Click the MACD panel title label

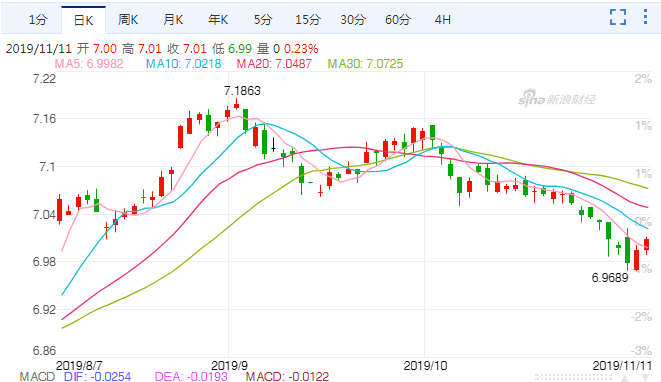click(37, 376)
